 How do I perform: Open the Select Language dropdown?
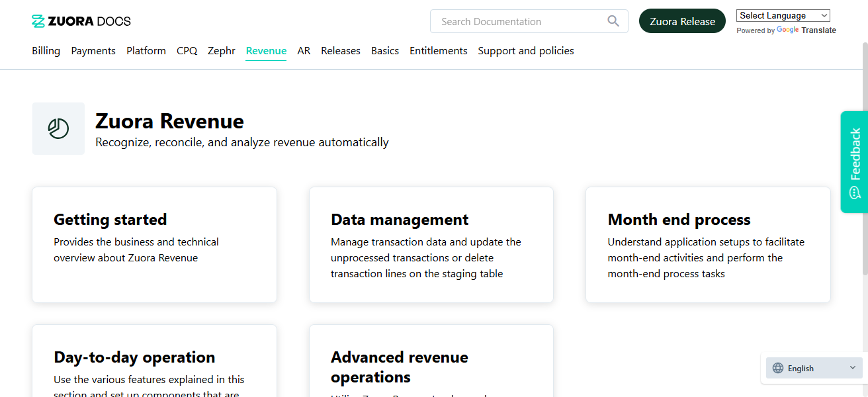coord(783,15)
